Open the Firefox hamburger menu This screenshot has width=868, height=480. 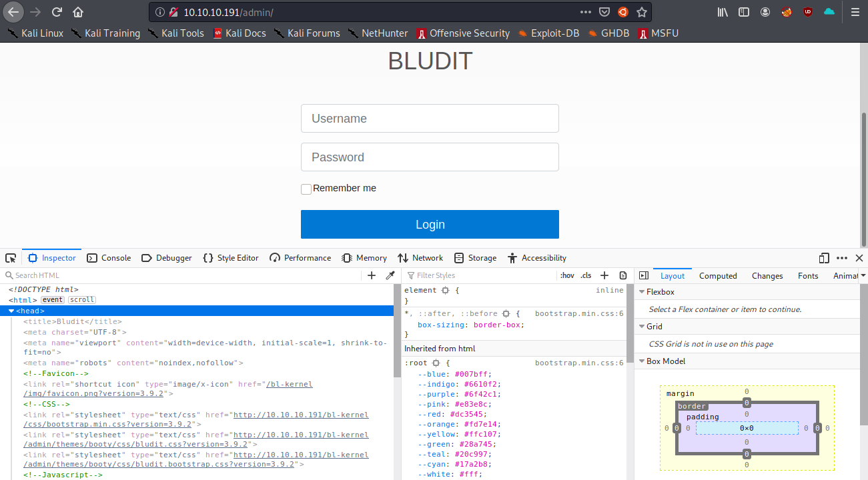[855, 12]
